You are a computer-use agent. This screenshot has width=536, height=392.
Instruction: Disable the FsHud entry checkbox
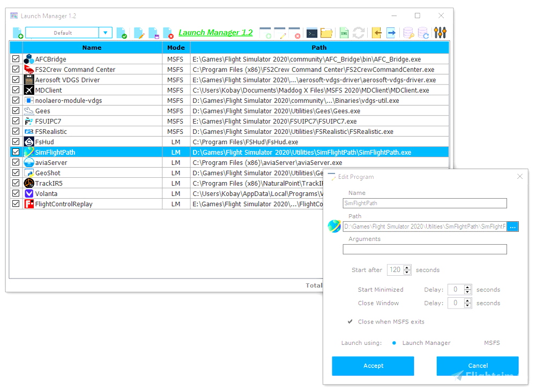(16, 141)
